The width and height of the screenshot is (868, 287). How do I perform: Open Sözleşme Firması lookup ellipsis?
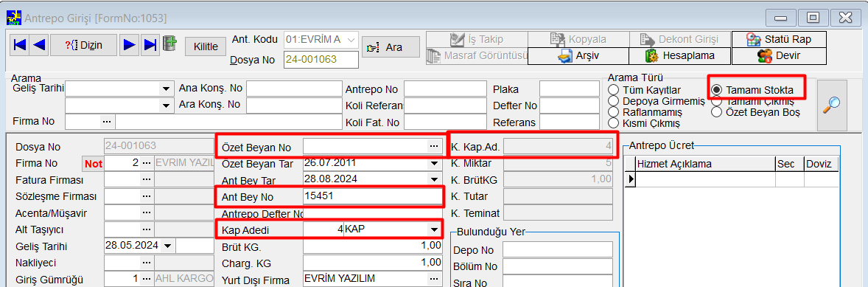coord(146,196)
